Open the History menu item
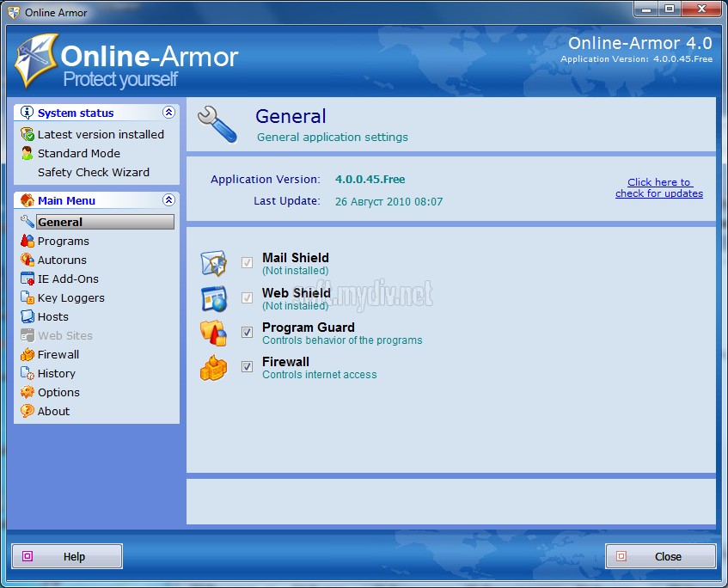Viewport: 728px width, 588px height. 56,373
